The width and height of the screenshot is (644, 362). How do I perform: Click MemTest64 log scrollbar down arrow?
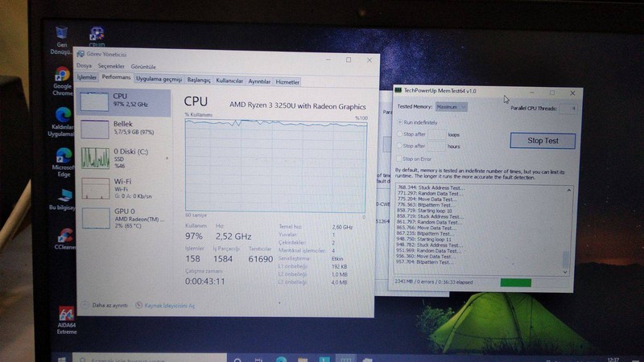coord(565,272)
